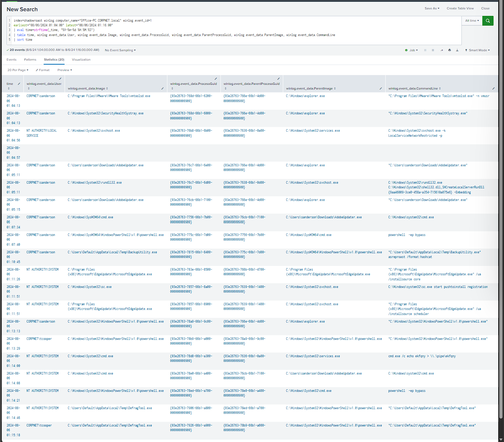Open the All time range picker

[472, 21]
